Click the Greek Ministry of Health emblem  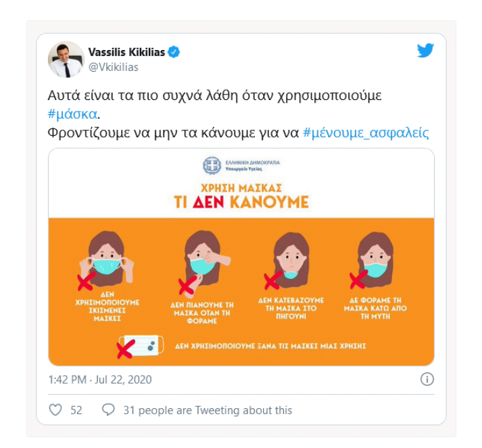pyautogui.click(x=212, y=166)
